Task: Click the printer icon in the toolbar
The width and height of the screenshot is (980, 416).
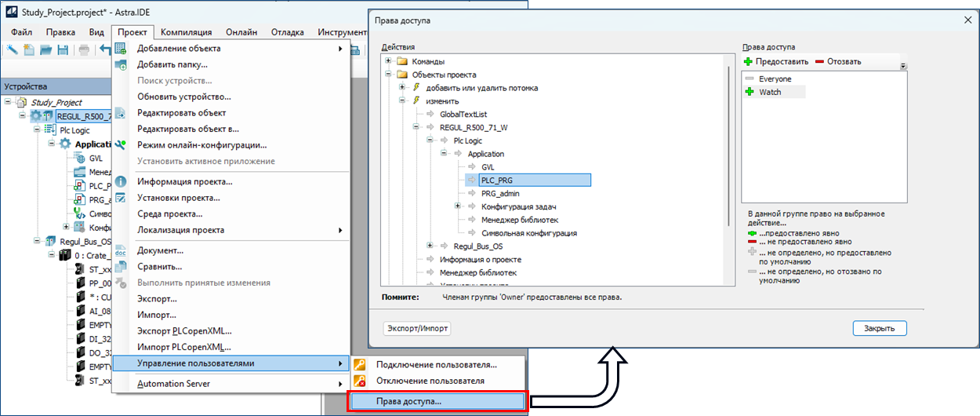Action: (x=83, y=50)
